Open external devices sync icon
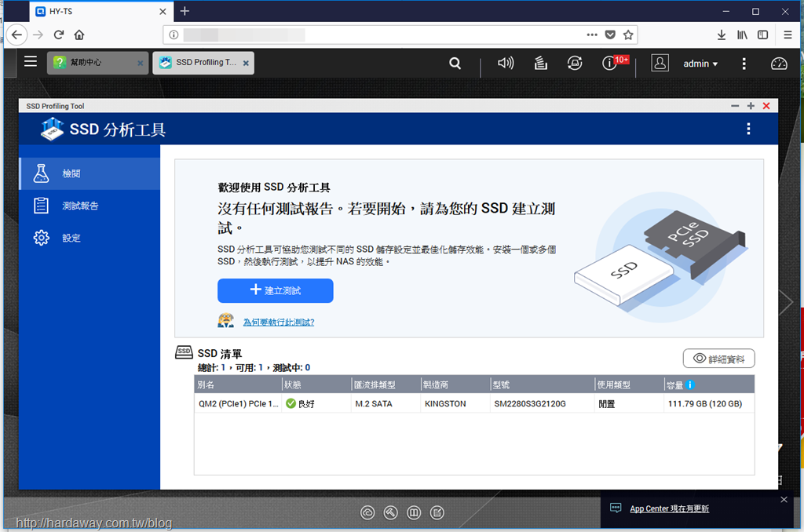The height and width of the screenshot is (532, 804). point(575,63)
